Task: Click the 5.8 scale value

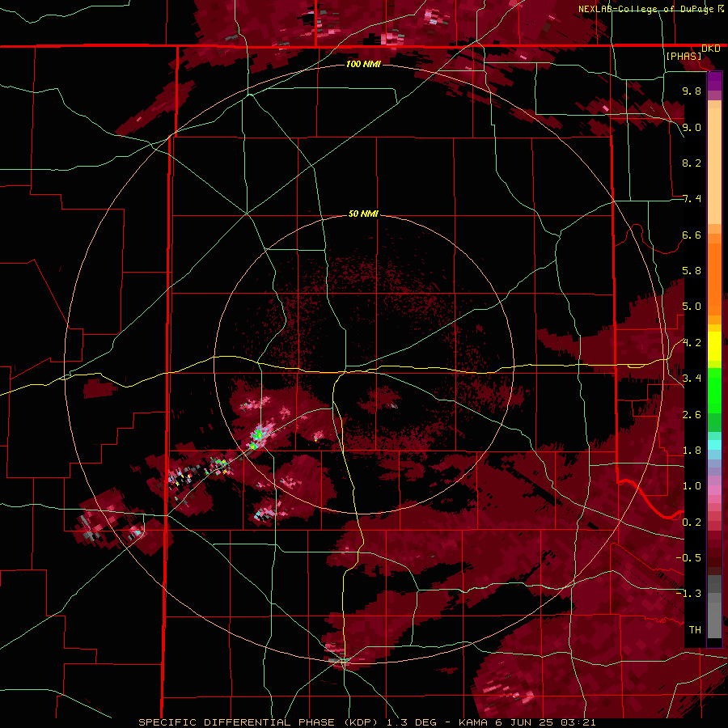Action: 692,271
